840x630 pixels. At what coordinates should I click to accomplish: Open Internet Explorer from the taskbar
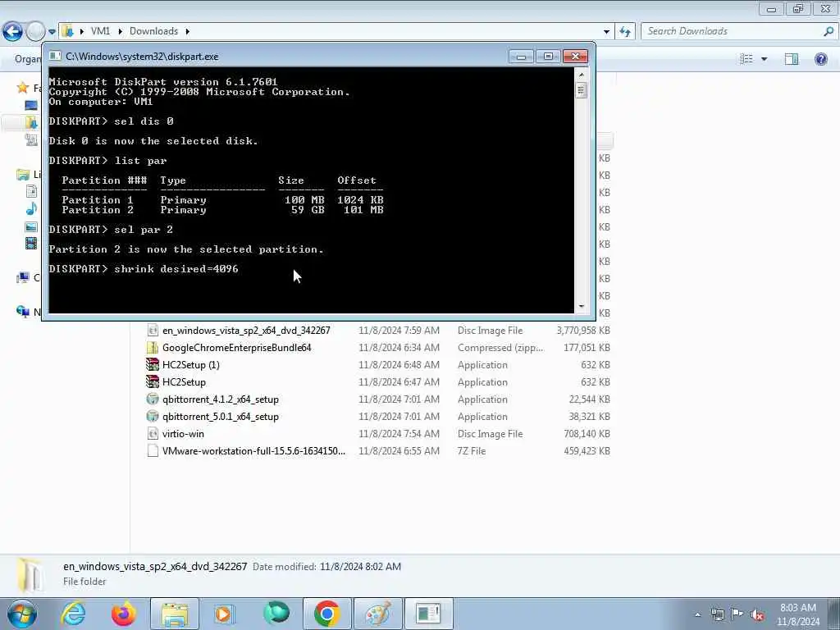pyautogui.click(x=73, y=614)
